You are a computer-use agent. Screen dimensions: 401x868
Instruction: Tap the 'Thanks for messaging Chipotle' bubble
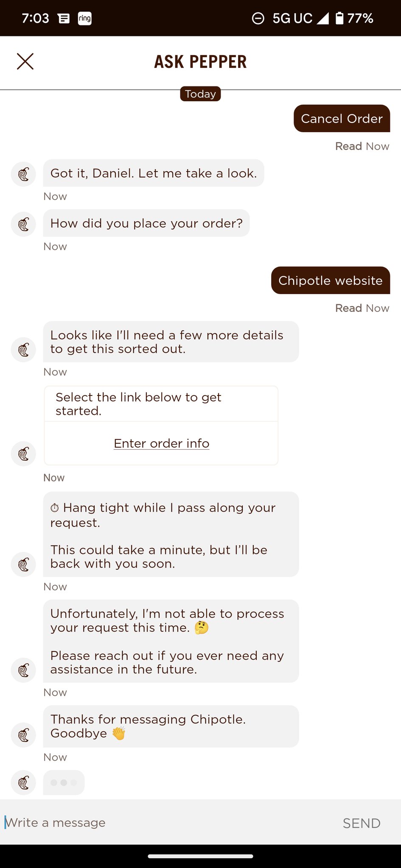[x=171, y=726]
